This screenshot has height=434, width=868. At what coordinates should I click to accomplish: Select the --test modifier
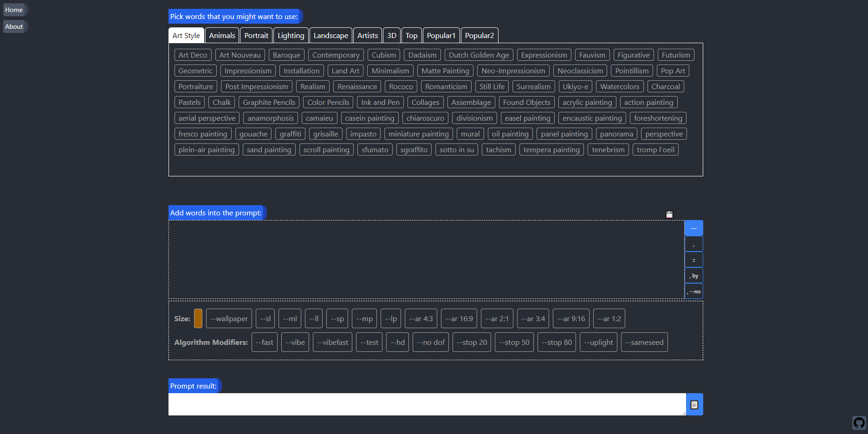pyautogui.click(x=369, y=342)
